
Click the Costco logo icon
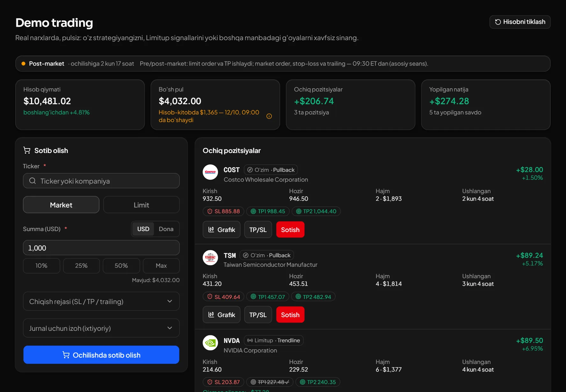[x=210, y=172]
